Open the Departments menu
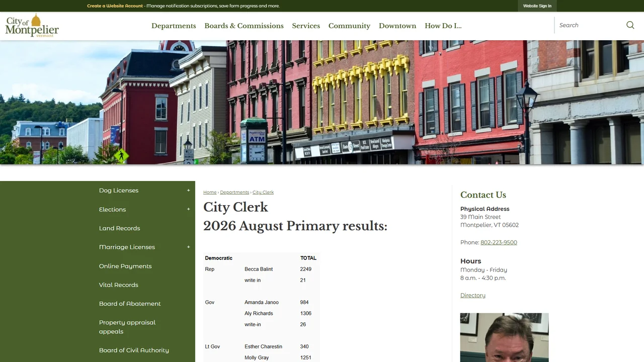The height and width of the screenshot is (362, 644). [174, 26]
